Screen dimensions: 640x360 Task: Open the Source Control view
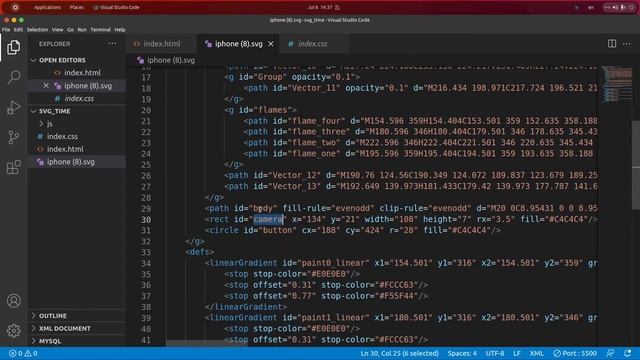tap(13, 137)
